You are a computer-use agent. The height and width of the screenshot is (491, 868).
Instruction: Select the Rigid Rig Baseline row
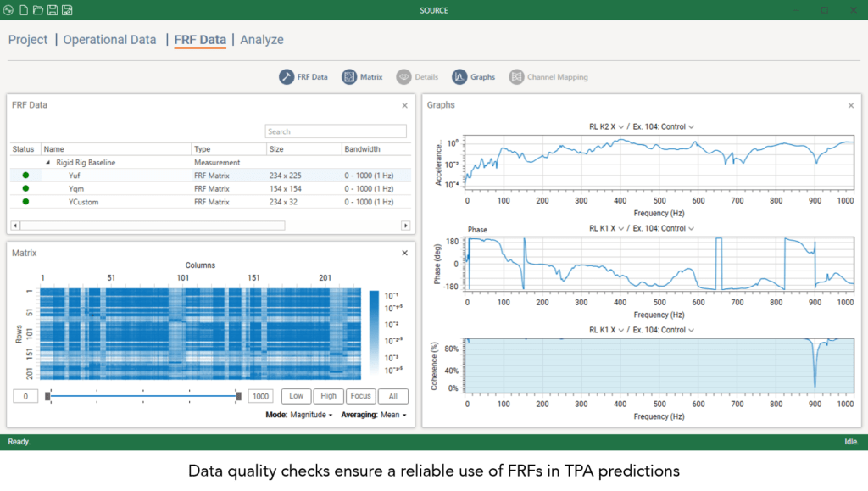click(x=210, y=162)
